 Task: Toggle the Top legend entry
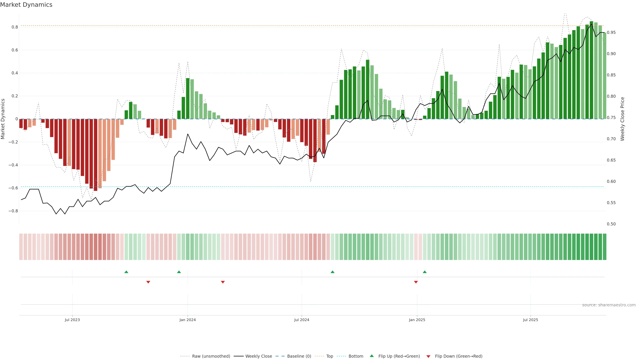pyautogui.click(x=330, y=356)
